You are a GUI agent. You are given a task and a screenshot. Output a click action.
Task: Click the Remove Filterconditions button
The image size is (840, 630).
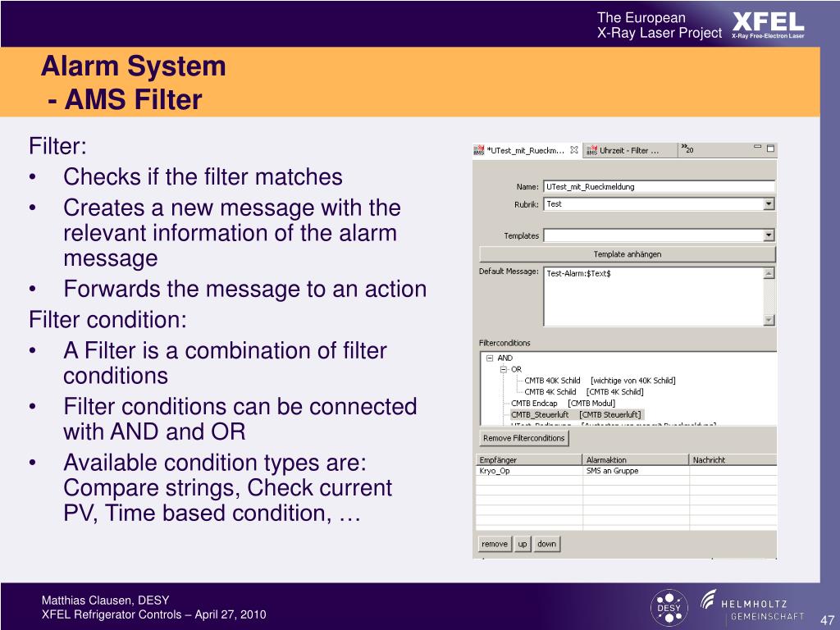(x=523, y=438)
